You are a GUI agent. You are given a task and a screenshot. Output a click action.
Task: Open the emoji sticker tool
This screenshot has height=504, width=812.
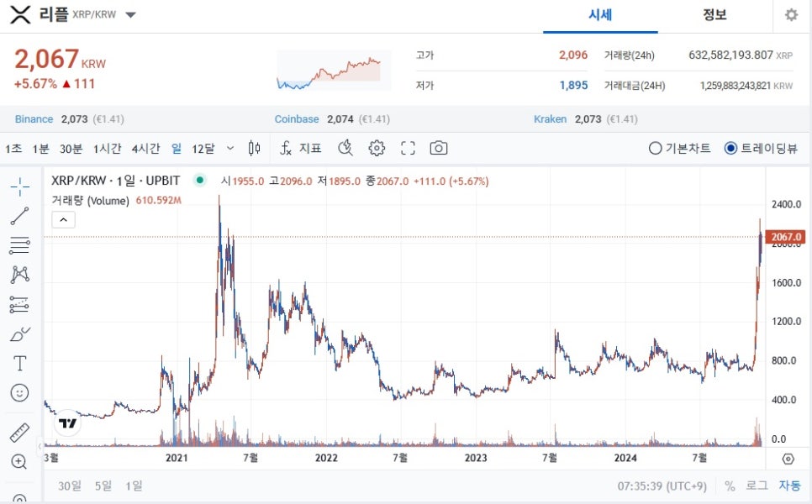tap(19, 393)
